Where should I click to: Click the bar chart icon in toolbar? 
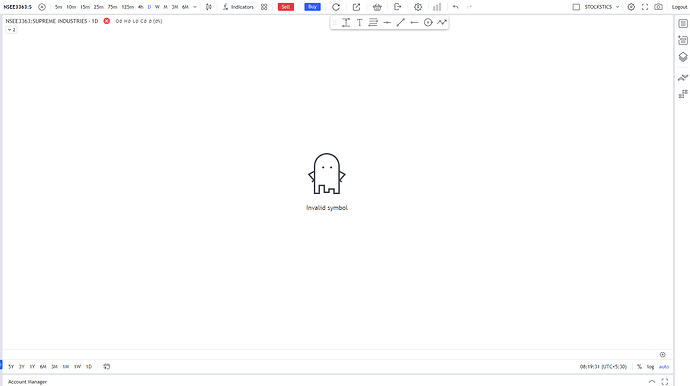437,7
